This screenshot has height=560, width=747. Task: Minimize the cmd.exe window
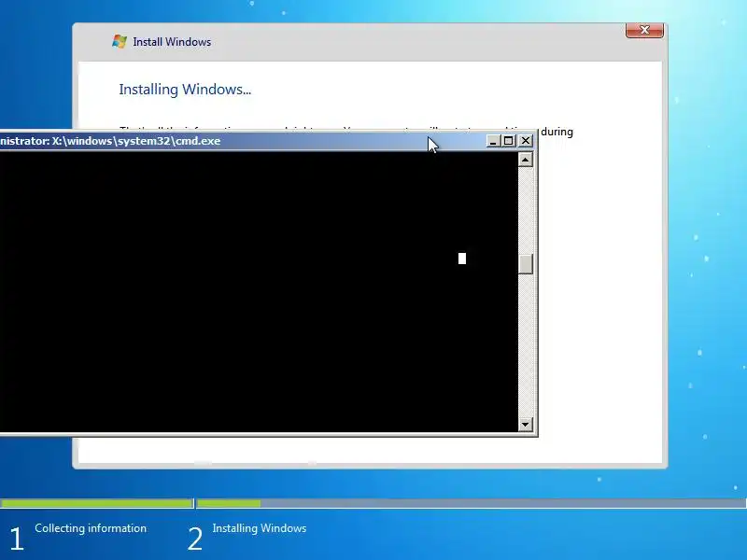493,141
